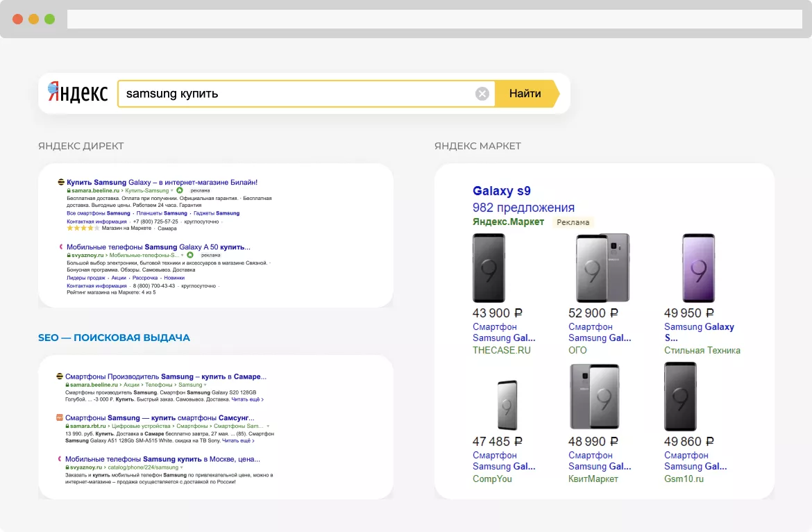Select the phone image priced 47 485 from CompYou
The image size is (812, 532).
[507, 405]
